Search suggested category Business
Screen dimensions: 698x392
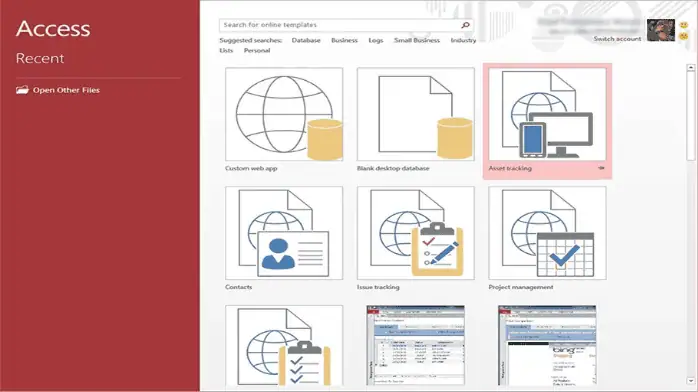point(344,40)
